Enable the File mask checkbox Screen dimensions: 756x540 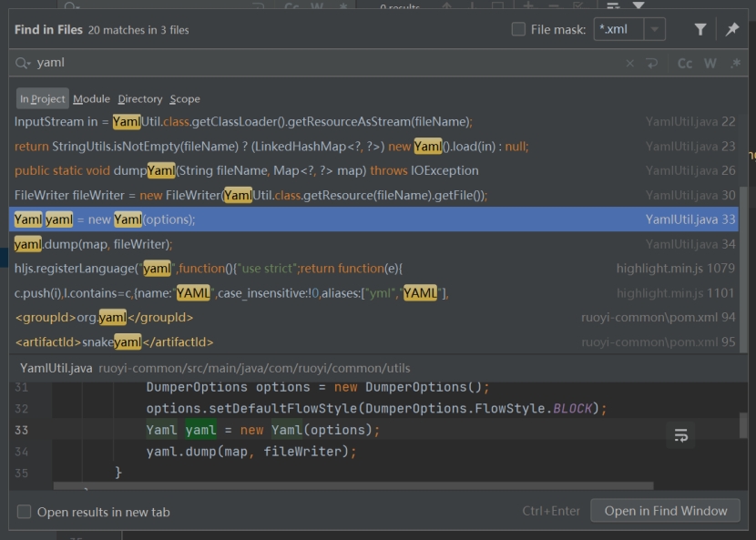click(x=518, y=30)
